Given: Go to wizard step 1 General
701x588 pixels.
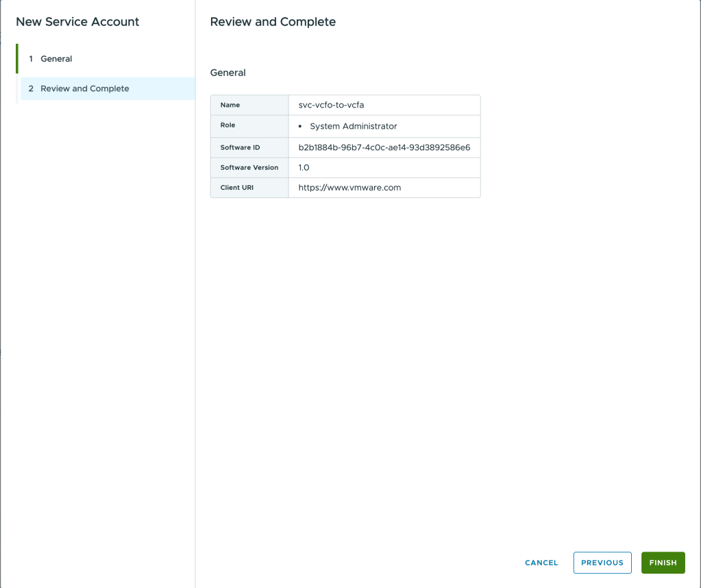Looking at the screenshot, I should [56, 59].
